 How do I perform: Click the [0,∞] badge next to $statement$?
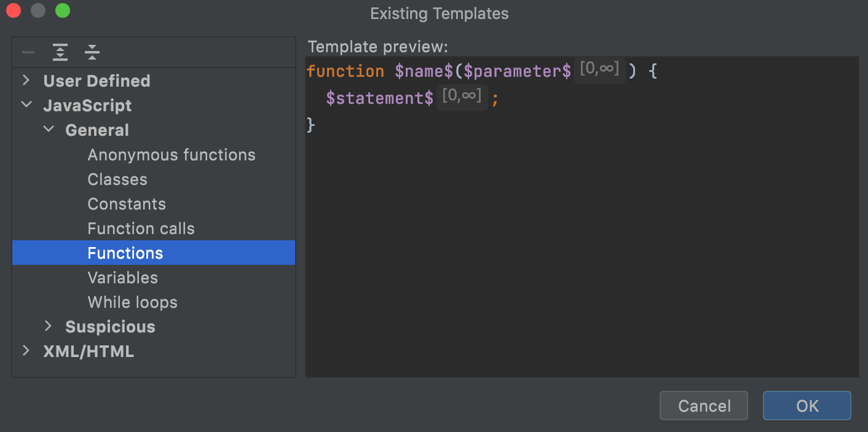[461, 96]
